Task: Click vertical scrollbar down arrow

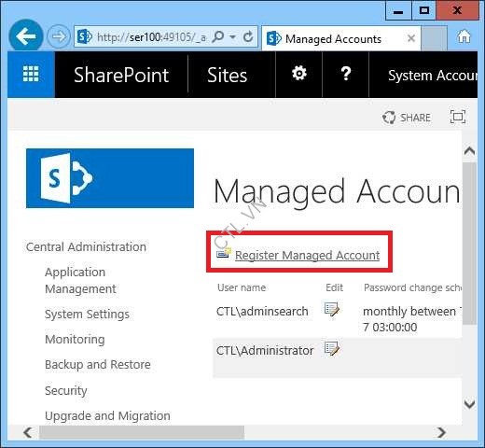Action: tap(469, 404)
